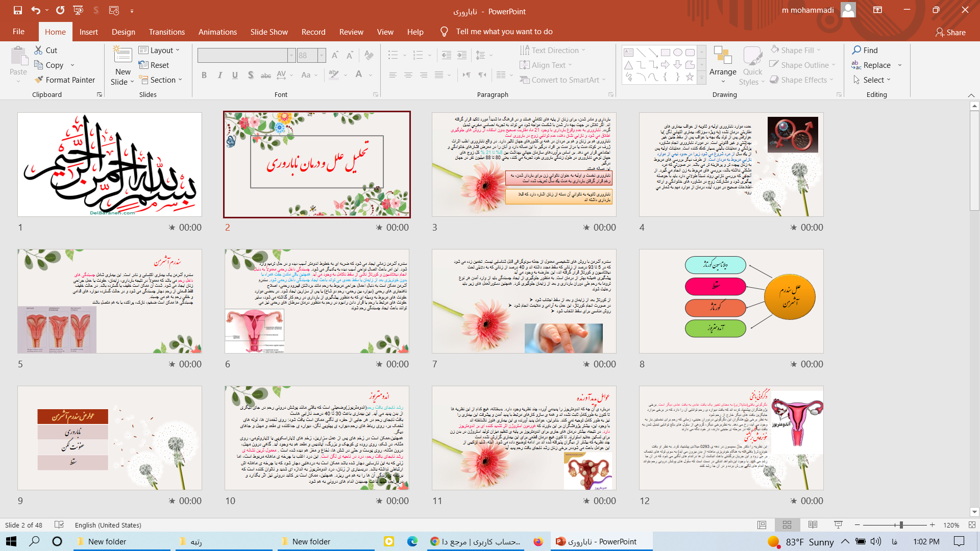Image resolution: width=980 pixels, height=551 pixels.
Task: Open the Transitions tab
Action: (166, 32)
